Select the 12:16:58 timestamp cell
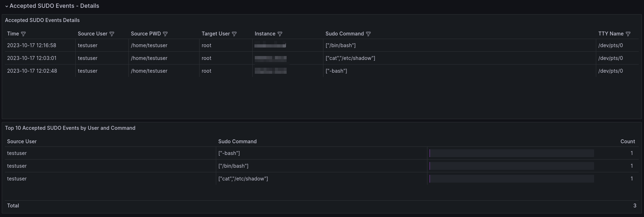 click(31, 45)
